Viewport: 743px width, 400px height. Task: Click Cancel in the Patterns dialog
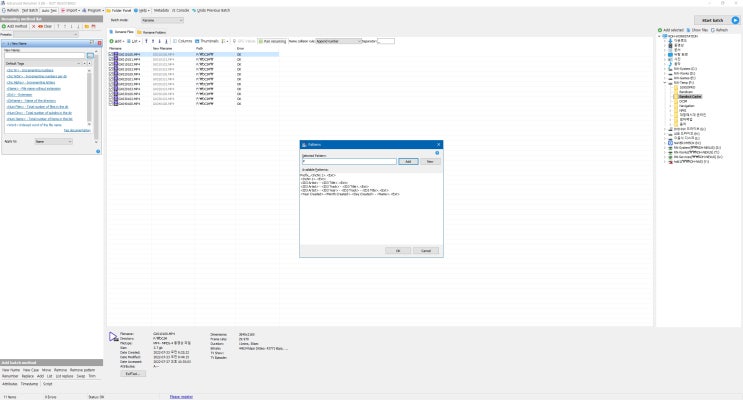[x=426, y=251]
